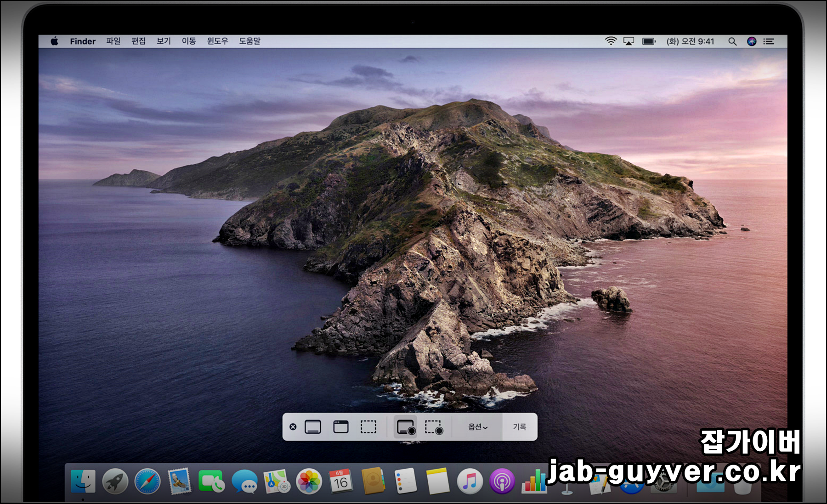Open the 보기 menu
Viewport: 827px width, 504px height.
pyautogui.click(x=164, y=41)
